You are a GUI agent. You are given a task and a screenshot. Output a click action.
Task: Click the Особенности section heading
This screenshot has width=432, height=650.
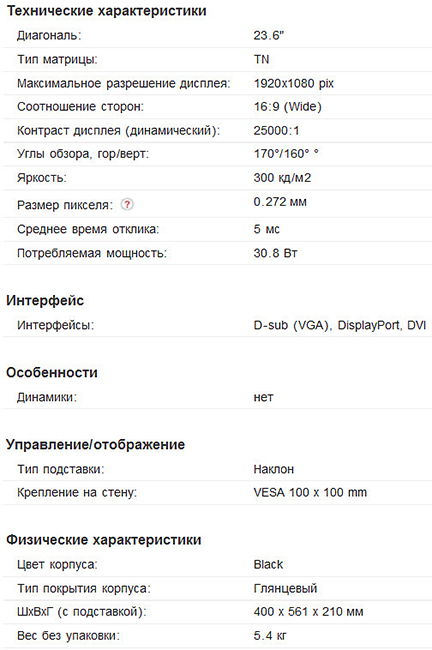coord(52,373)
